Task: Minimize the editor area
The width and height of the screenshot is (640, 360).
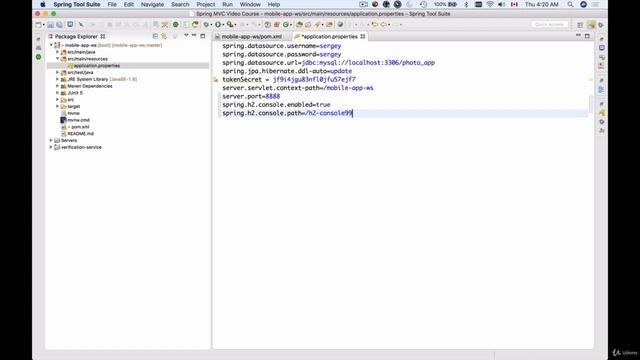Action: coord(578,36)
